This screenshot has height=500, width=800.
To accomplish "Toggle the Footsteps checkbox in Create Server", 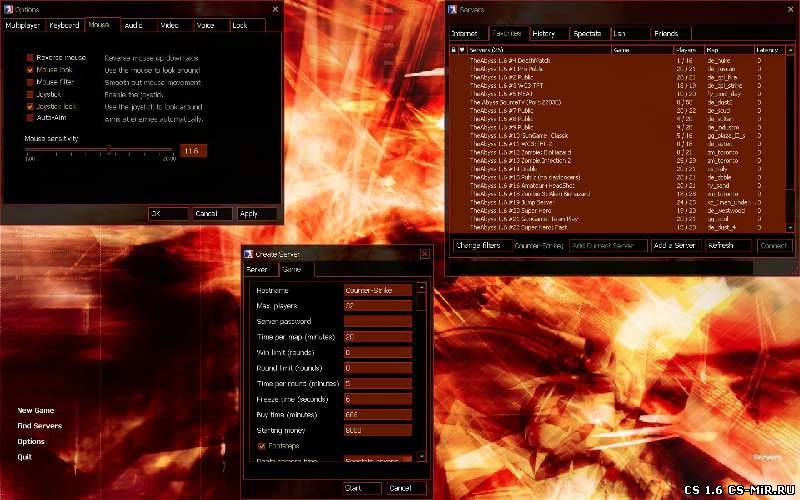I will click(262, 446).
